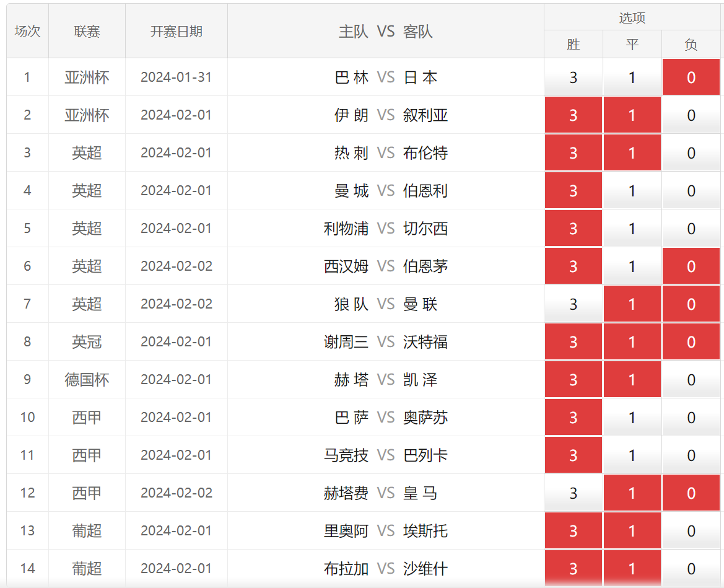The image size is (724, 588).
Task: Add loss 0 for 里奥阿 VS 埃斯托
Action: coord(691,532)
